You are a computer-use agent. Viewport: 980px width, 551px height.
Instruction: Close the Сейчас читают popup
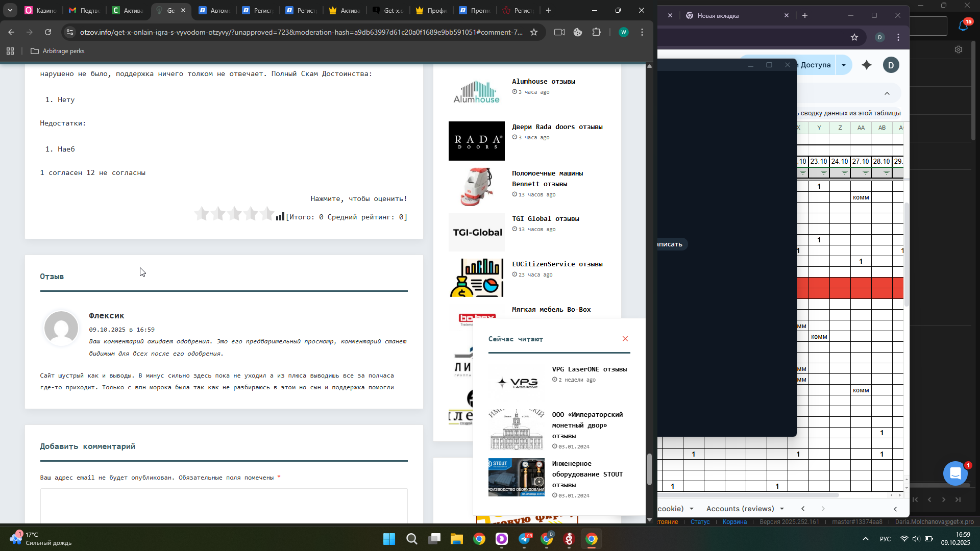coord(625,339)
